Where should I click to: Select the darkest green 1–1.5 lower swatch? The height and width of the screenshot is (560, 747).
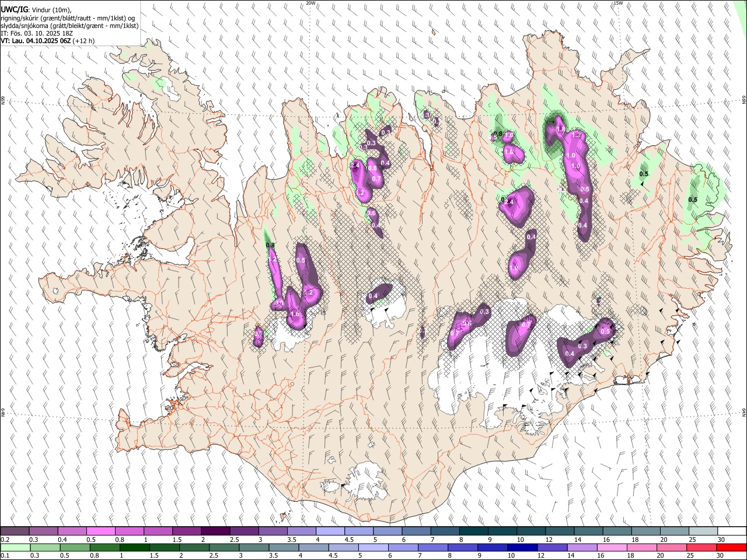click(134, 547)
